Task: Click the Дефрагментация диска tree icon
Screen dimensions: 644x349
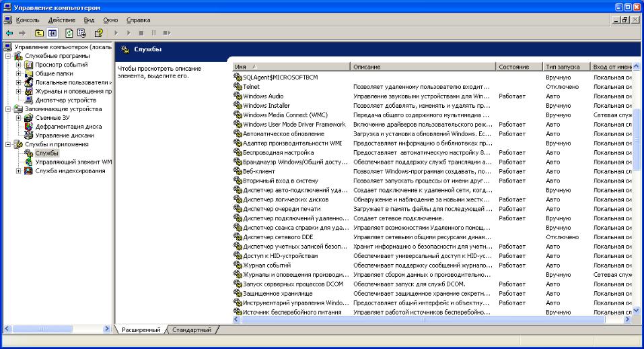Action: click(x=29, y=127)
